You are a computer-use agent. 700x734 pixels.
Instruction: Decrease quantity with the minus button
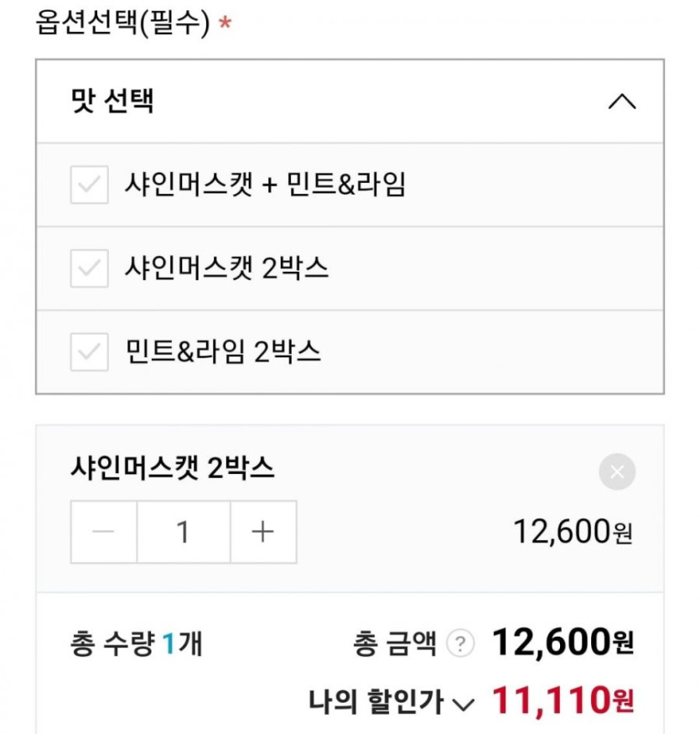(x=104, y=532)
